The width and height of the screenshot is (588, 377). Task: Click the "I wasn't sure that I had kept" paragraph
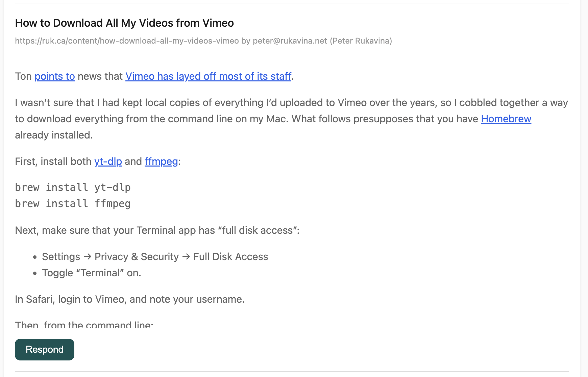point(291,103)
